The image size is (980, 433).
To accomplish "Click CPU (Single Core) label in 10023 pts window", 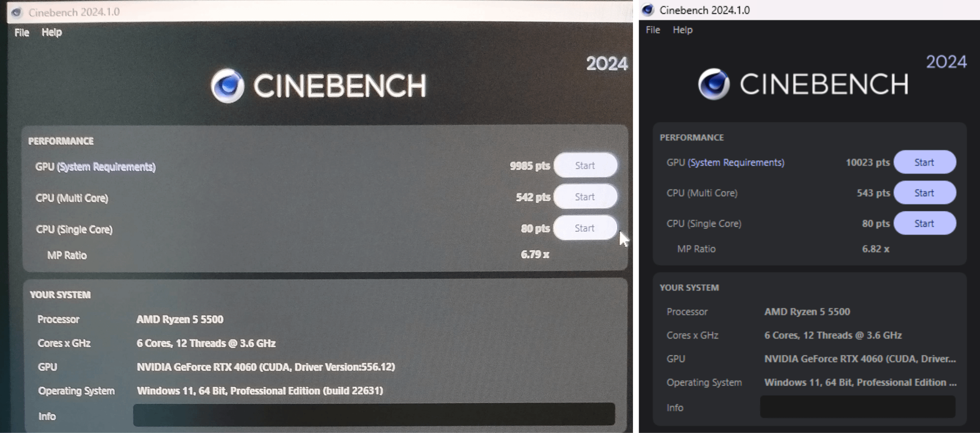I will coord(704,224).
